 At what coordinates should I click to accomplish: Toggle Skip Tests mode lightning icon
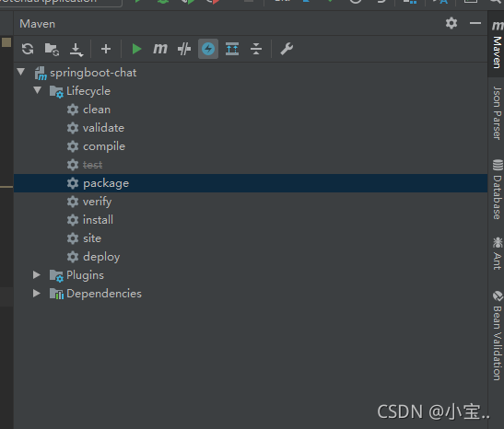point(208,49)
